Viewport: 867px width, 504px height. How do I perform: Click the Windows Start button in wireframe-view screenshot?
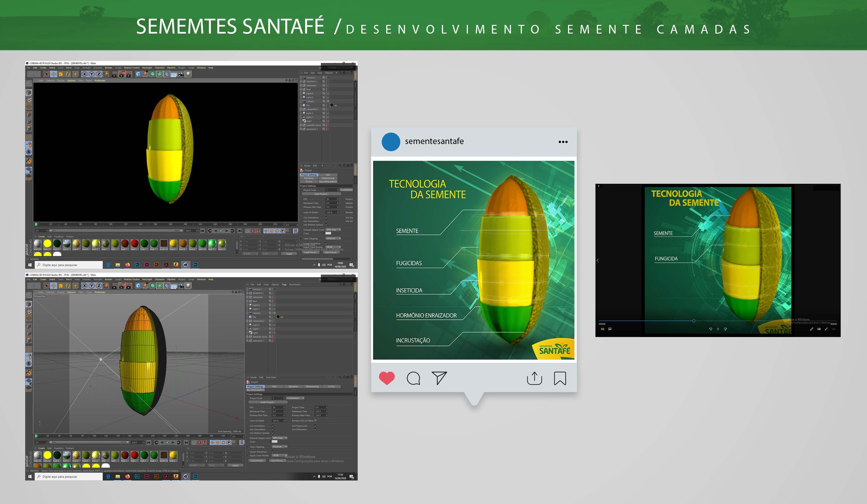pos(30,477)
